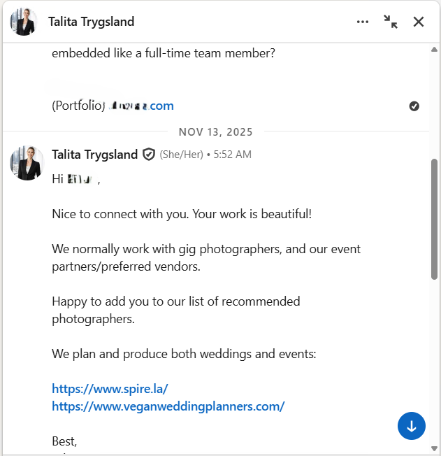Click the vertical scrollbar thumb
Image resolution: width=441 pixels, height=456 pixels.
coord(434,219)
